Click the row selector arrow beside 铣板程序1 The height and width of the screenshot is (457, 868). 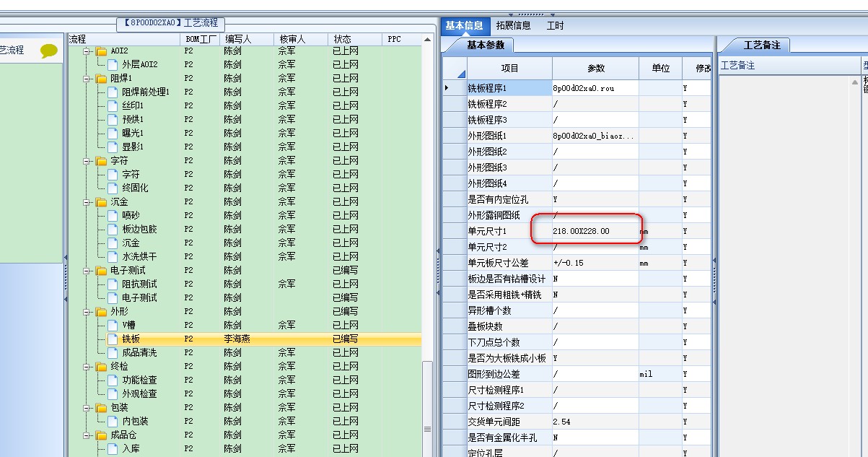pos(447,88)
